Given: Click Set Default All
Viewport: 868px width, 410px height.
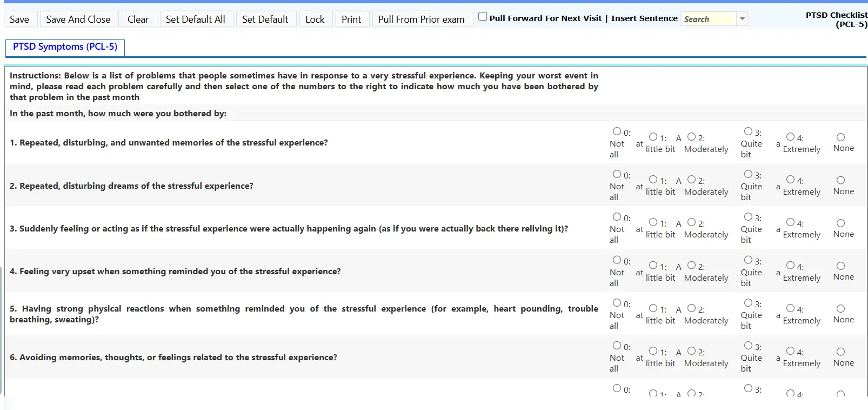Looking at the screenshot, I should coord(195,19).
